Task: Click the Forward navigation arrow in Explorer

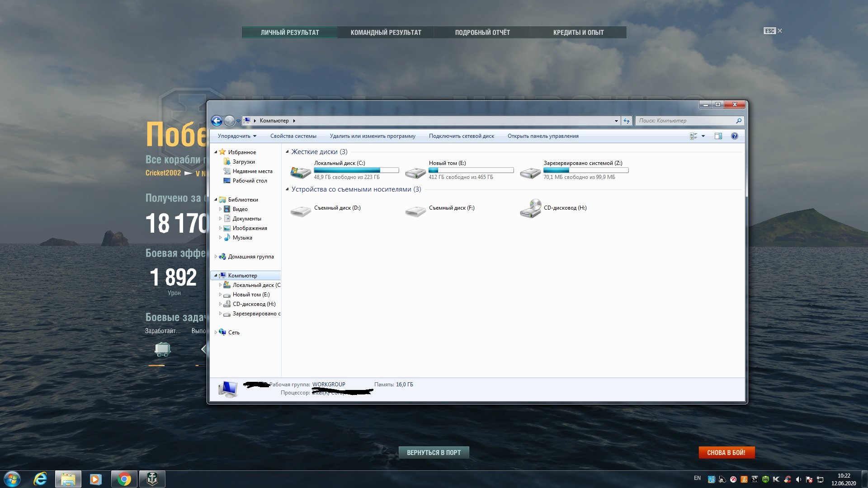Action: point(229,121)
